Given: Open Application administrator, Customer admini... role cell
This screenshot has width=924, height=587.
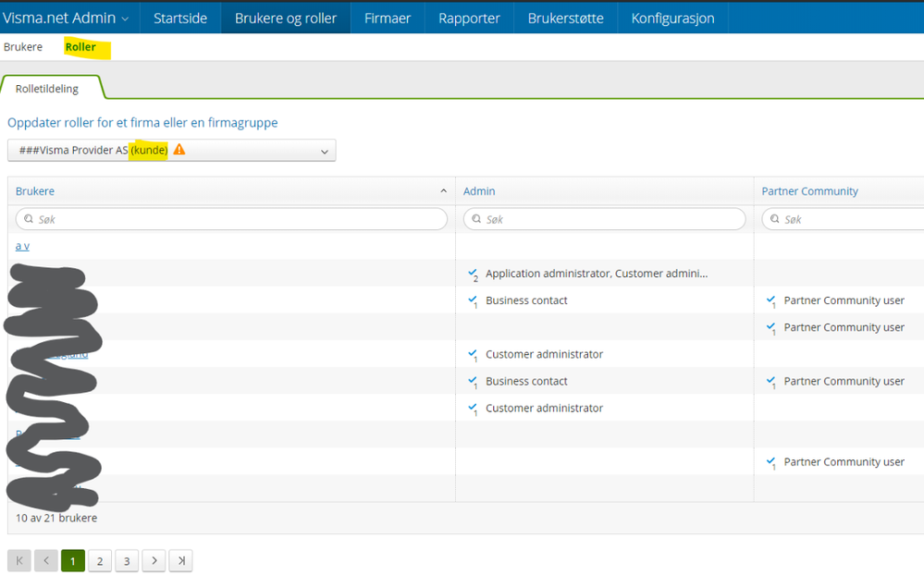Looking at the screenshot, I should pyautogui.click(x=597, y=274).
